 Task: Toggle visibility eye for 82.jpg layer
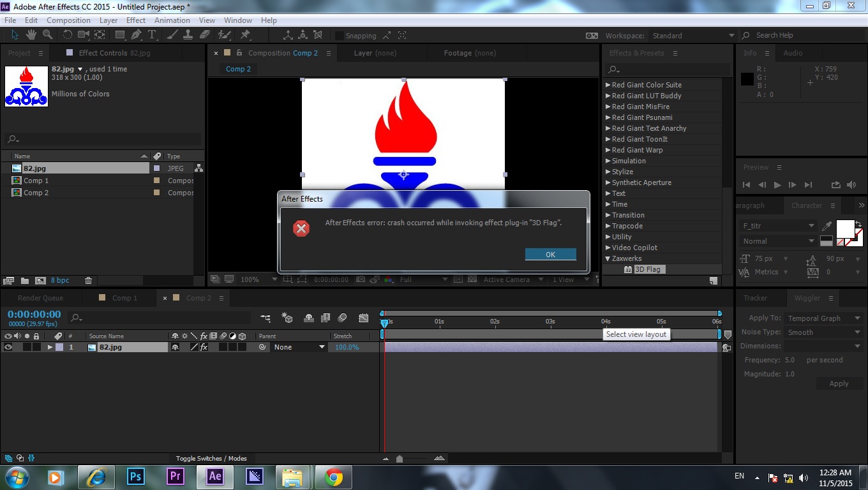pyautogui.click(x=8, y=347)
